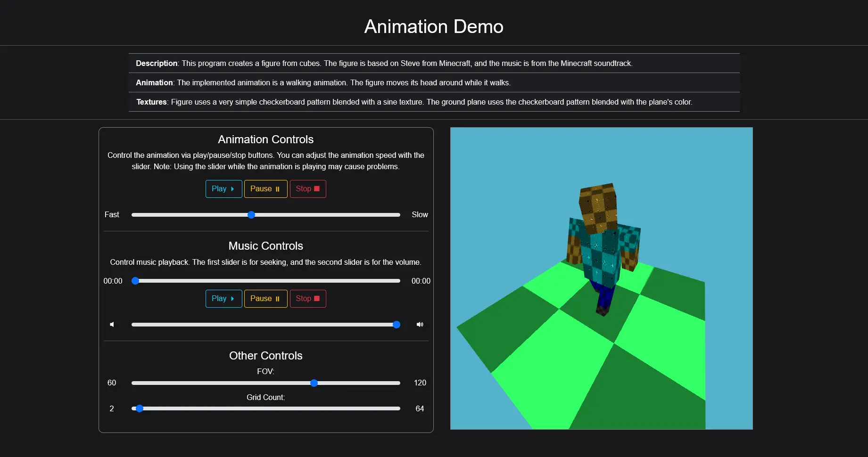The image size is (868, 457).
Task: Click the music controls instruction sentence
Action: click(x=266, y=262)
